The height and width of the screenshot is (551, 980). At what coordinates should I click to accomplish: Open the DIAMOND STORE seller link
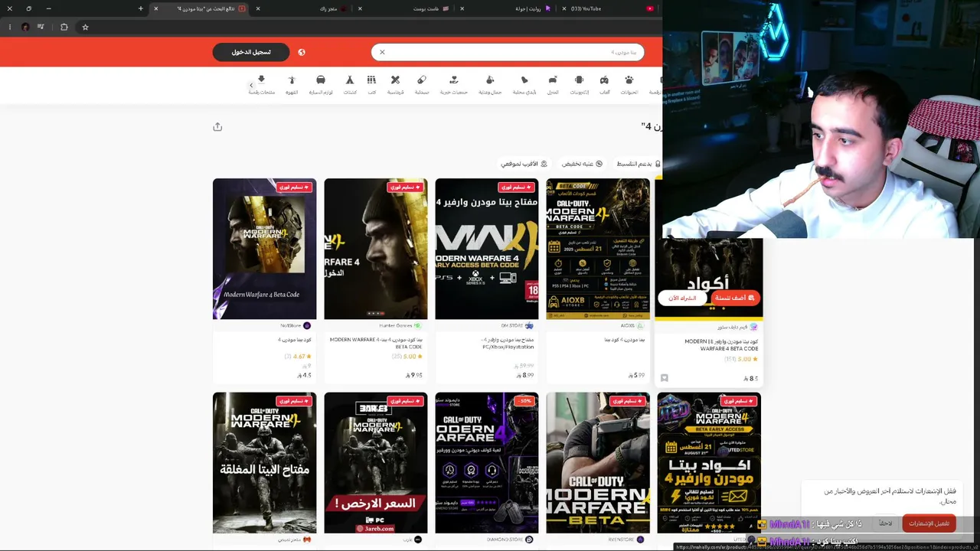509,540
